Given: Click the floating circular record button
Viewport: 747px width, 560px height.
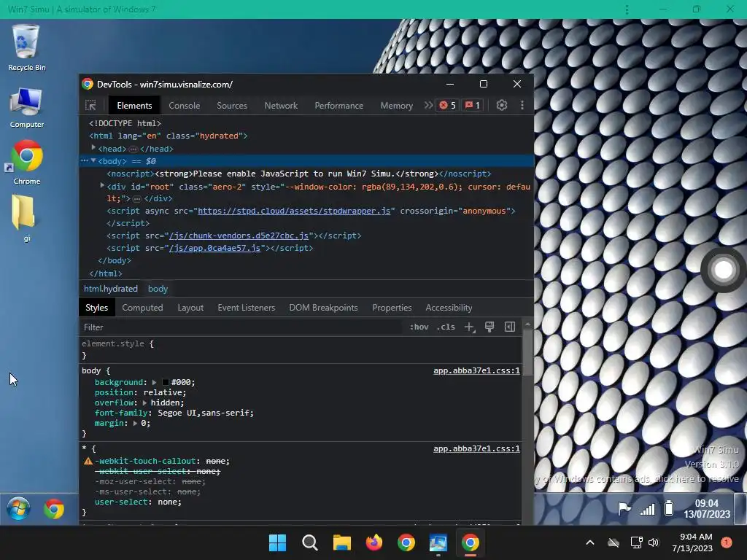Looking at the screenshot, I should click(x=723, y=270).
